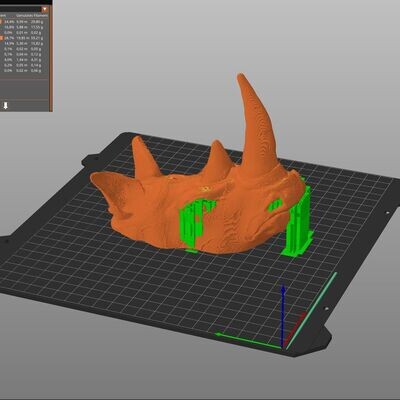400x400 pixels.
Task: Click the green axis arrow on the bed
Action: point(247,340)
